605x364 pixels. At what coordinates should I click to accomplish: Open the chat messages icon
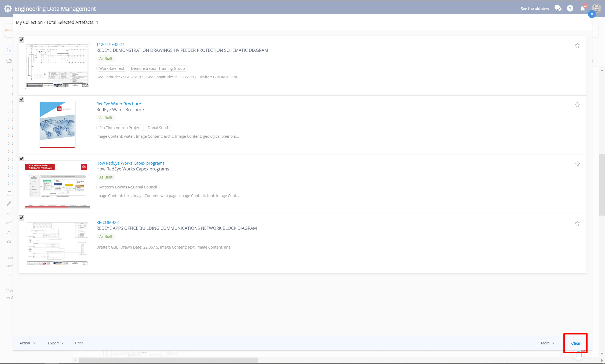[558, 8]
